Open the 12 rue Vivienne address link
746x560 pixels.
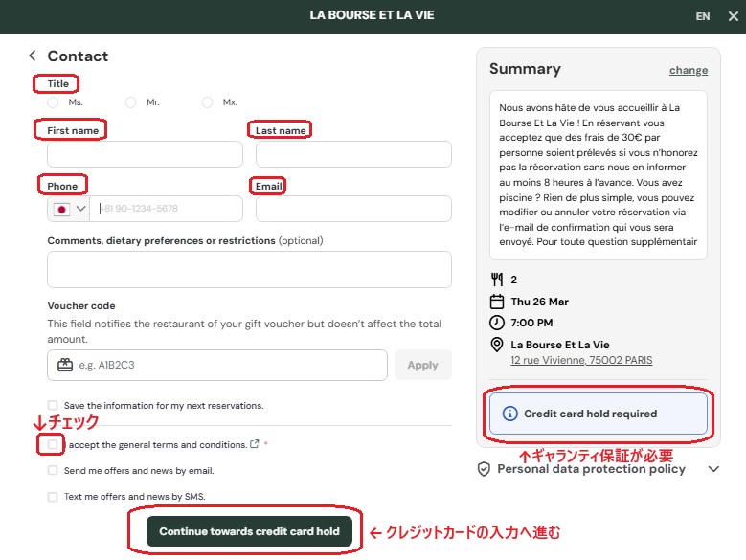(581, 360)
